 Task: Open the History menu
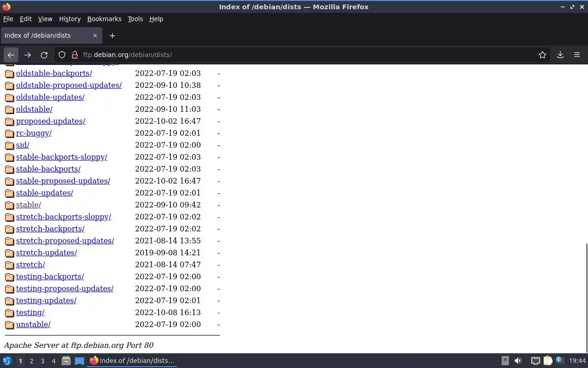pyautogui.click(x=70, y=19)
